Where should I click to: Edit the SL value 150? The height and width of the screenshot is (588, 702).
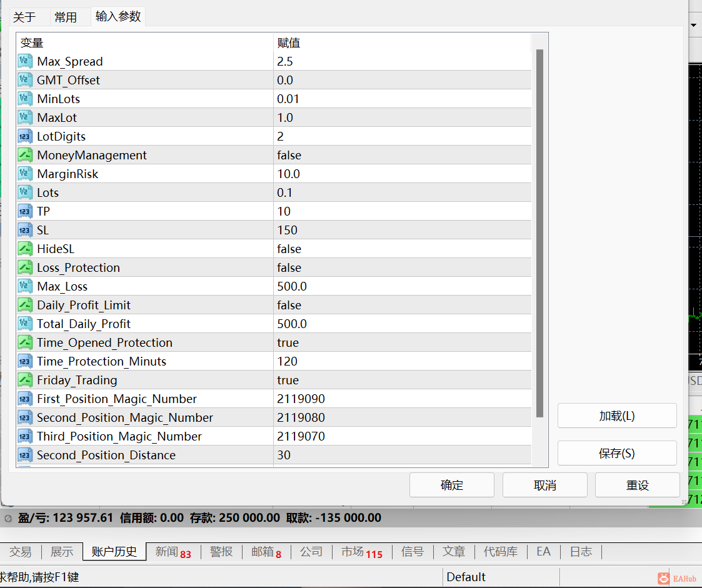point(403,230)
